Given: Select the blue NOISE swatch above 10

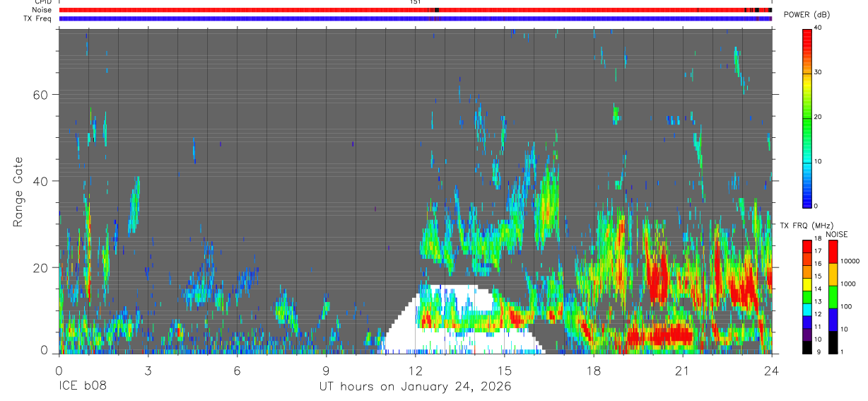Looking at the screenshot, I should (x=833, y=318).
